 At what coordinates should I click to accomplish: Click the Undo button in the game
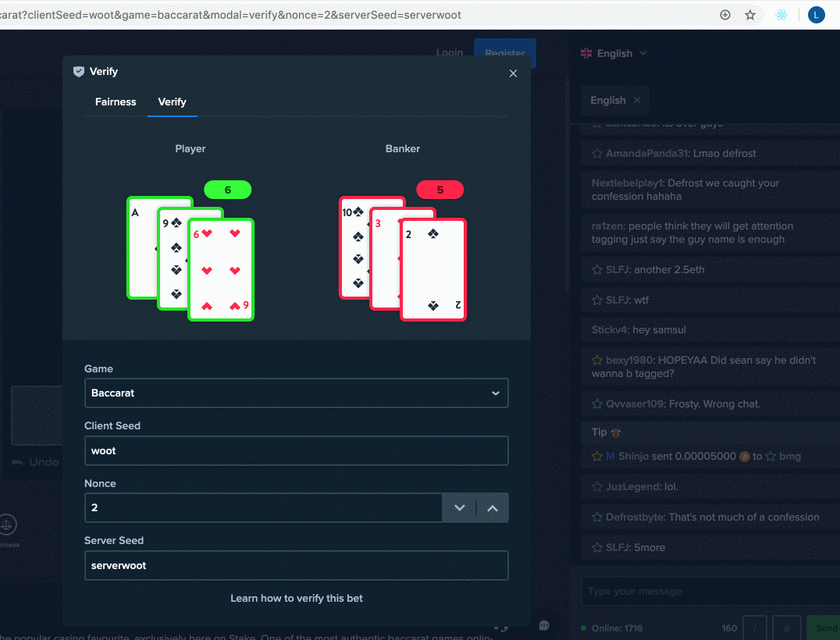(x=35, y=462)
